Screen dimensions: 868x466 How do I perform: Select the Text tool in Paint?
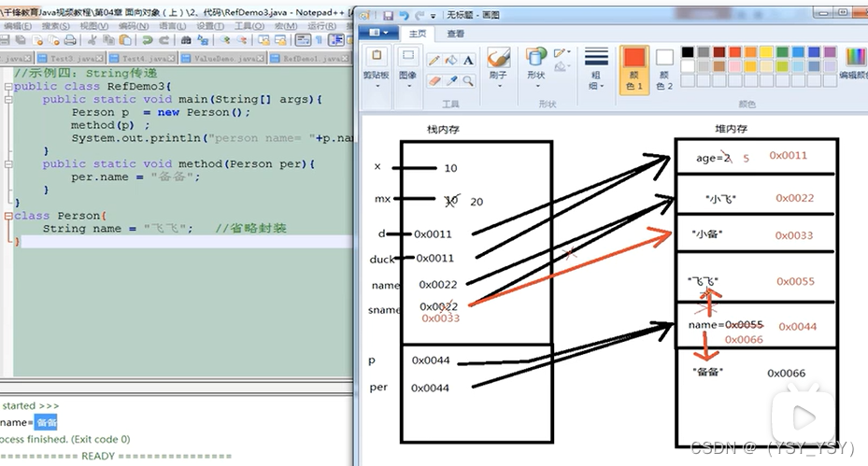tap(468, 61)
